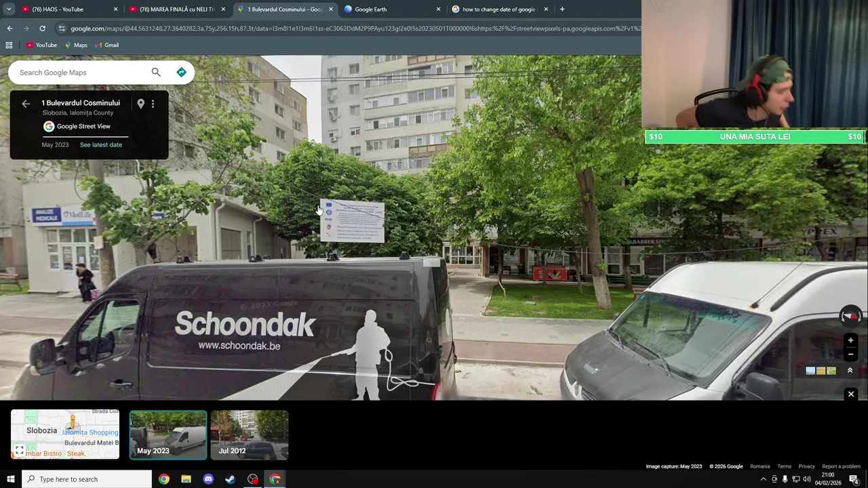Image resolution: width=868 pixels, height=488 pixels.
Task: Open the Windows Start menu
Action: 10,479
